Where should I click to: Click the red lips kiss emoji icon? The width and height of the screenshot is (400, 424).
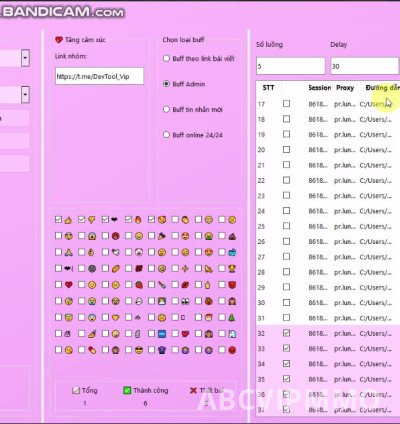pos(185,285)
